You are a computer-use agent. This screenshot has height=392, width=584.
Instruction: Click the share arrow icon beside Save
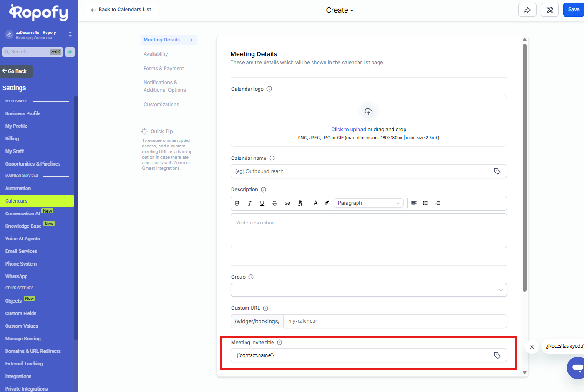click(x=527, y=10)
